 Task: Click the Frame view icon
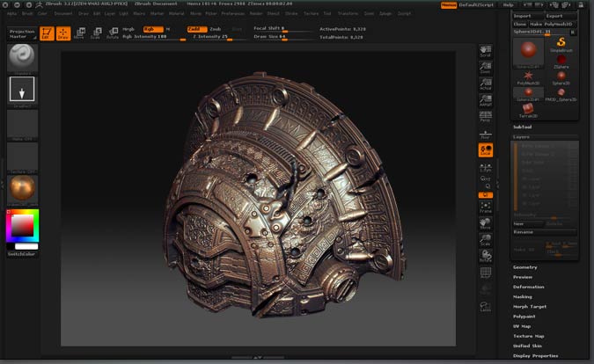[485, 207]
